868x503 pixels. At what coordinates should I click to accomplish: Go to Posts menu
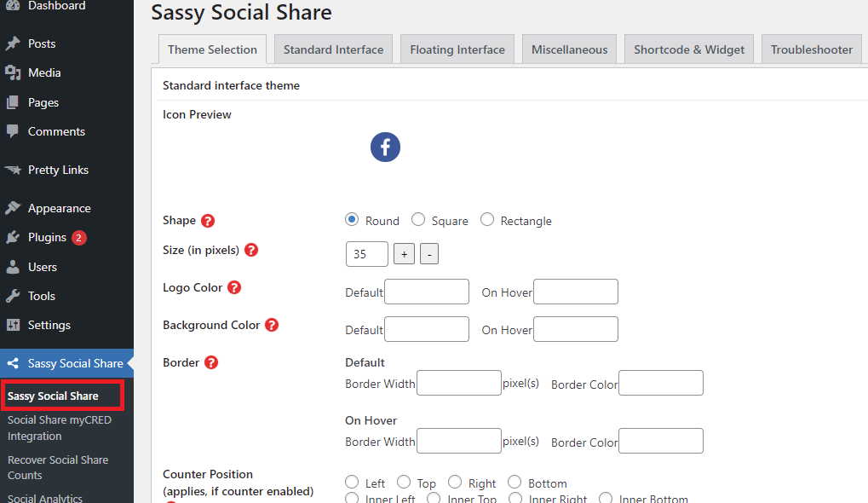tap(42, 43)
